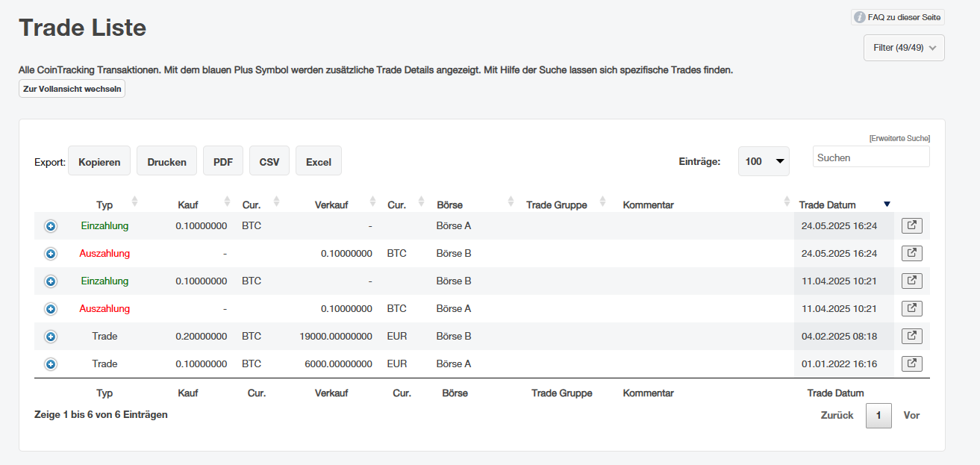Export table as CSV
Screen dimensions: 980x465
coord(269,161)
